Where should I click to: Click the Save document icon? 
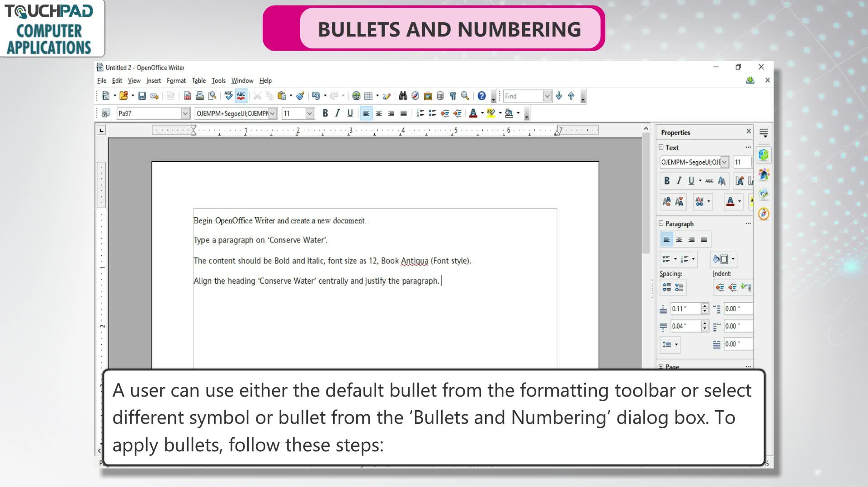coord(142,96)
